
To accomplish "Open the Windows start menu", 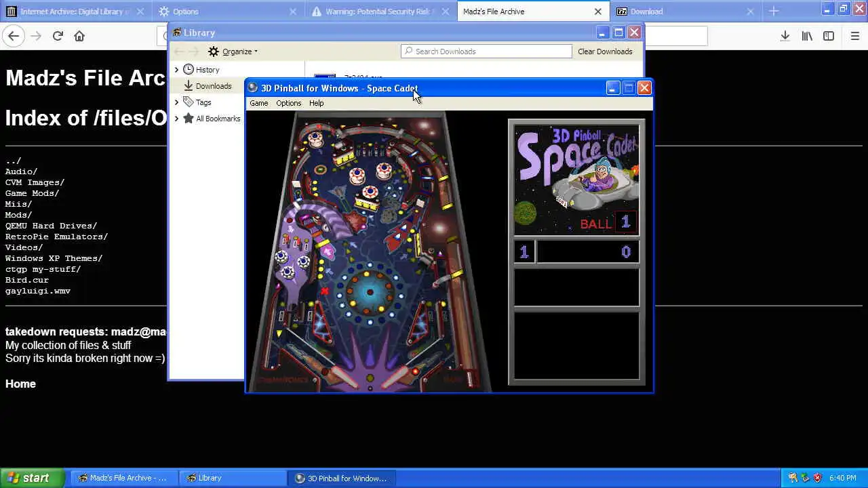I will point(32,478).
